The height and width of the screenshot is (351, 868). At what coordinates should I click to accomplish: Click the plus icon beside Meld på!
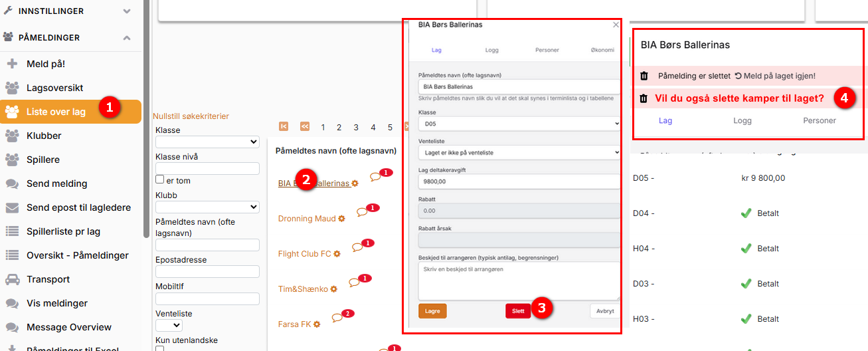[12, 64]
